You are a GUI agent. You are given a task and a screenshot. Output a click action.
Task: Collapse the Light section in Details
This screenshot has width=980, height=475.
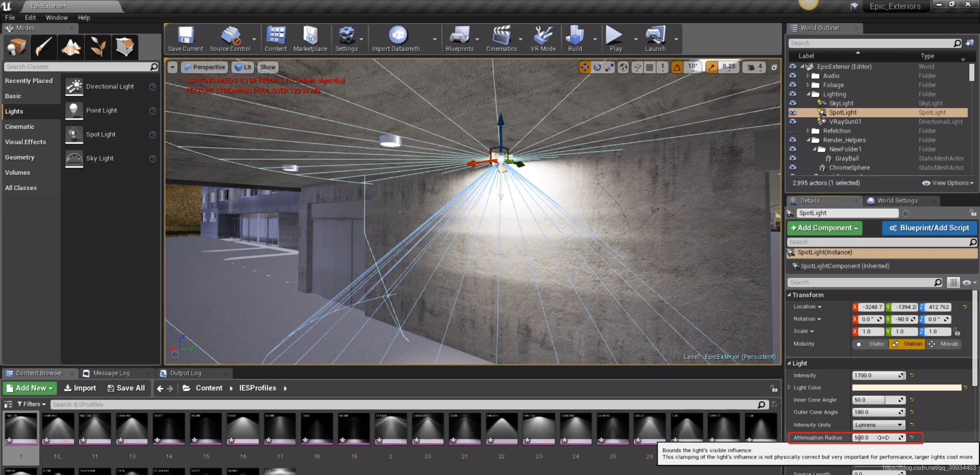(x=789, y=363)
